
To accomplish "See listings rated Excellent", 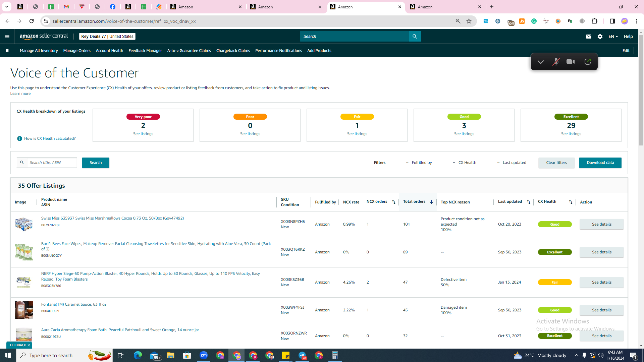I will (x=571, y=134).
